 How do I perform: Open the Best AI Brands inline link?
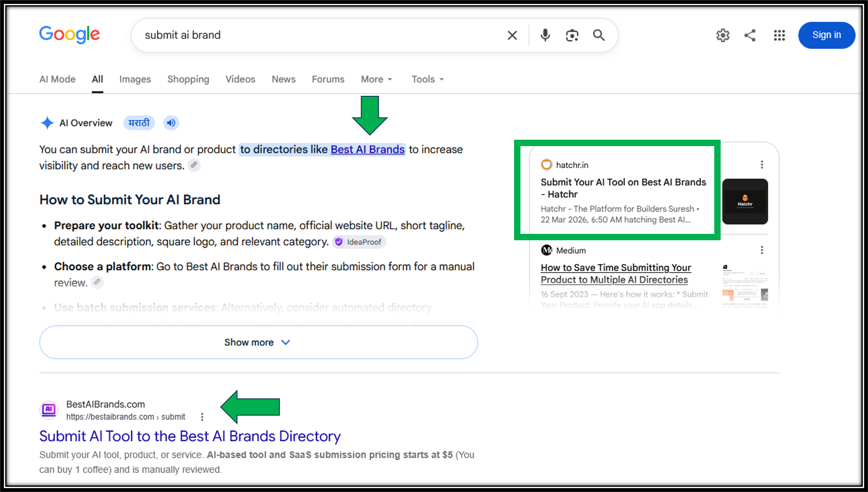368,150
